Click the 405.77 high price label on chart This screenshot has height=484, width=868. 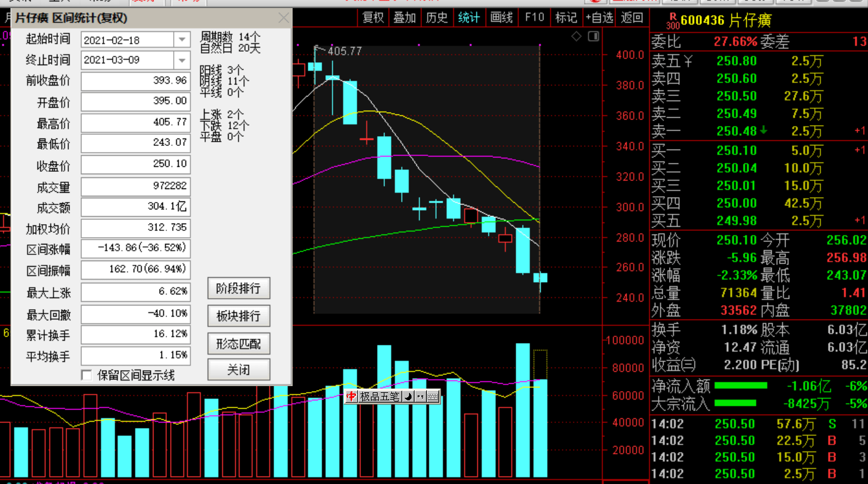tap(344, 51)
